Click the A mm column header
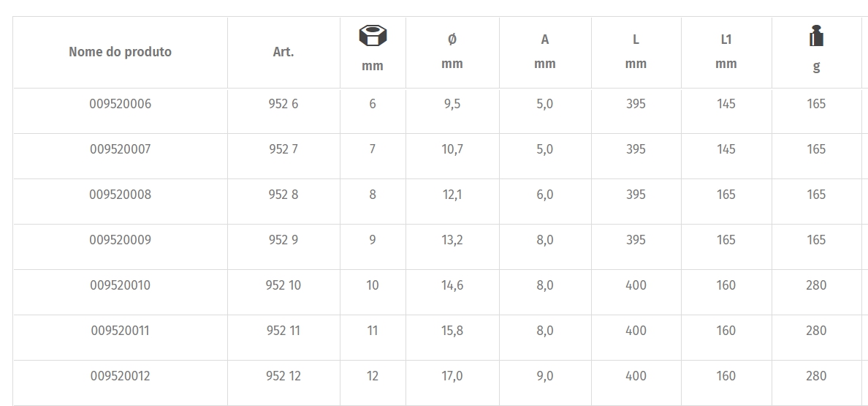 pos(545,51)
